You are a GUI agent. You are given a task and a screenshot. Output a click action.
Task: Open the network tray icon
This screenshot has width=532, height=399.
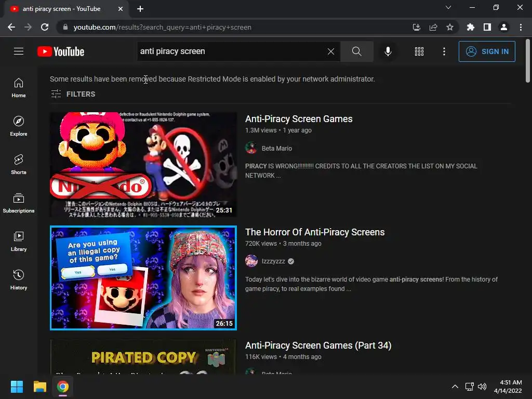(469, 387)
